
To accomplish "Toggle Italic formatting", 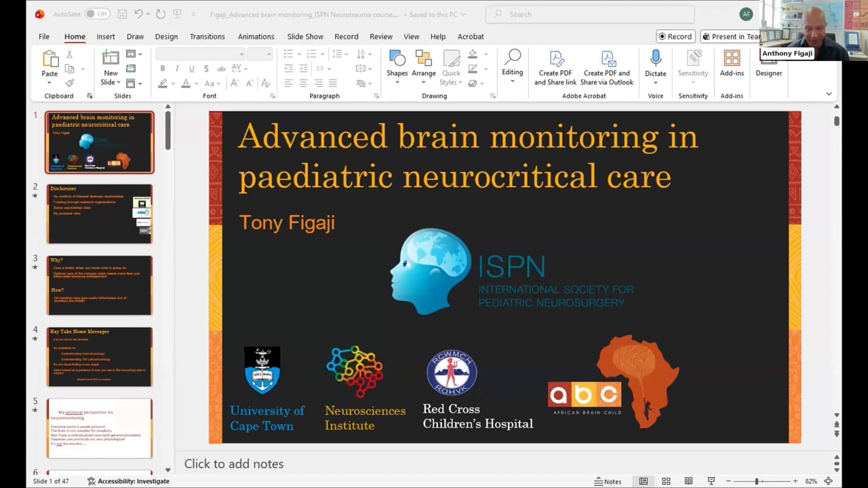I will point(177,68).
